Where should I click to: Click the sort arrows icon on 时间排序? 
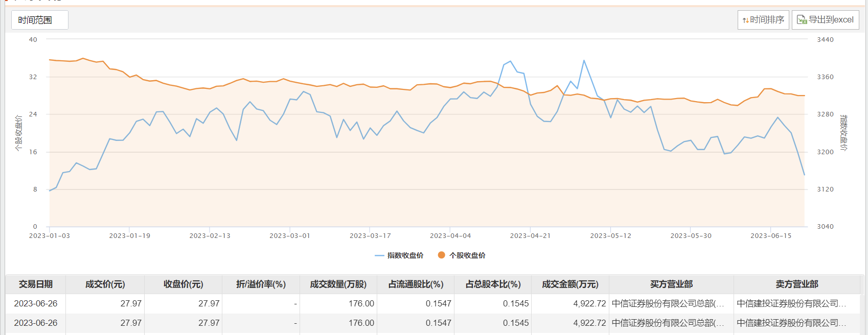[746, 20]
